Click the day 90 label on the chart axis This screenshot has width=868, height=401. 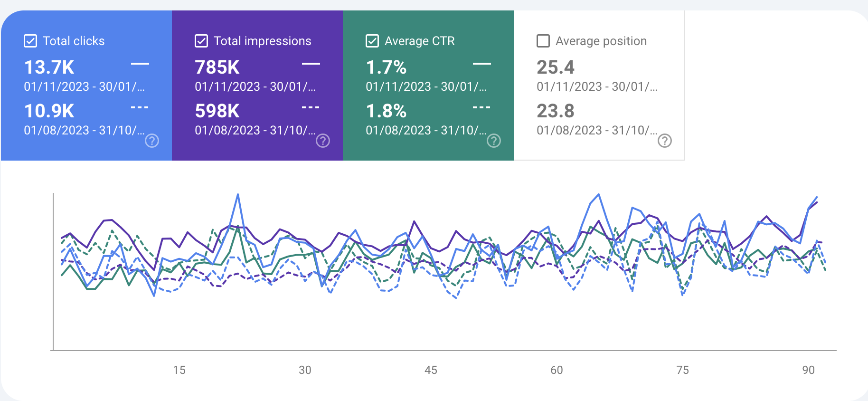pos(808,370)
